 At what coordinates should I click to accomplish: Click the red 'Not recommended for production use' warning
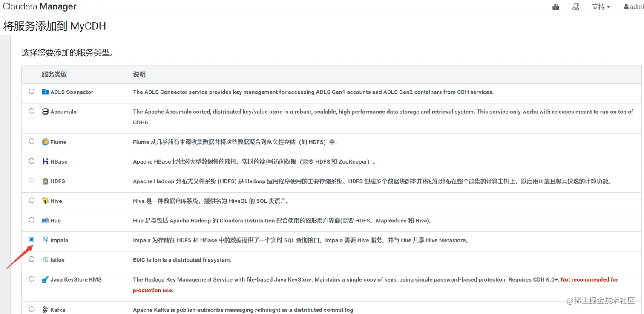click(376, 285)
